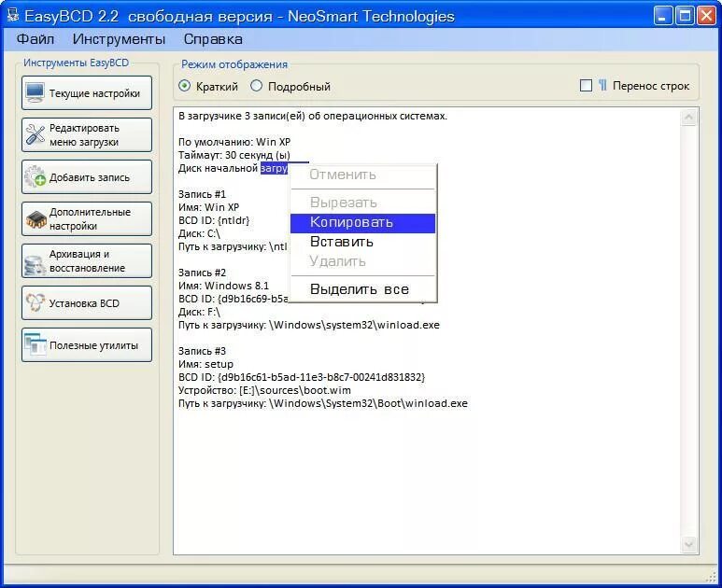The height and width of the screenshot is (588, 722).
Task: Choose Выделить все in the context menu
Action: point(362,290)
